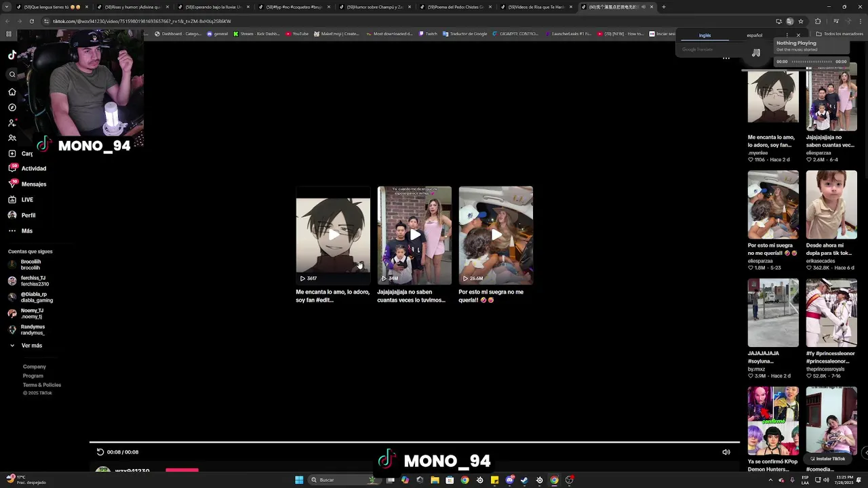Click the browser Reload button
Viewport: 868px width, 488px height.
[x=31, y=21]
